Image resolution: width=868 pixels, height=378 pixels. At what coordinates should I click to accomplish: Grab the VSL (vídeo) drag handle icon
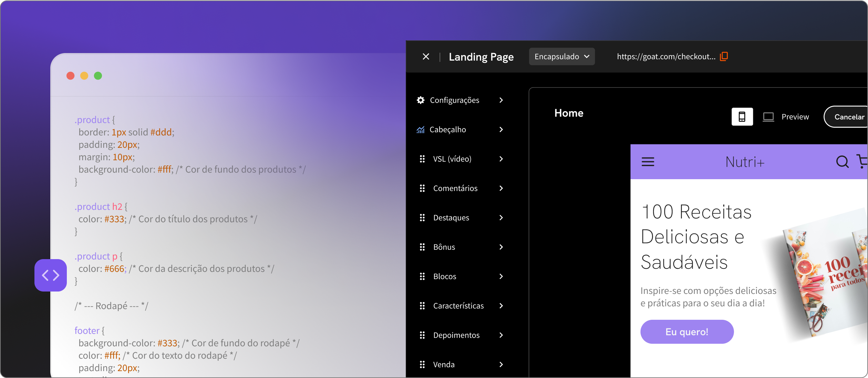coord(422,159)
